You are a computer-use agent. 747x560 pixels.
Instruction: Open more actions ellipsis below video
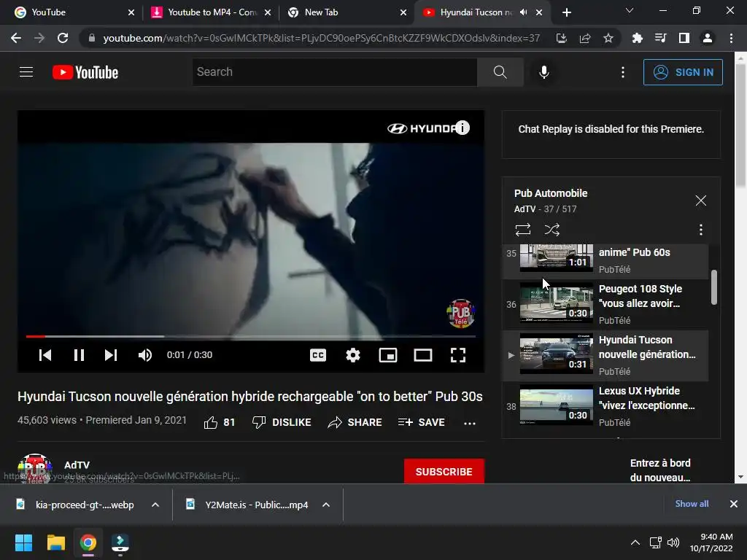coord(470,423)
